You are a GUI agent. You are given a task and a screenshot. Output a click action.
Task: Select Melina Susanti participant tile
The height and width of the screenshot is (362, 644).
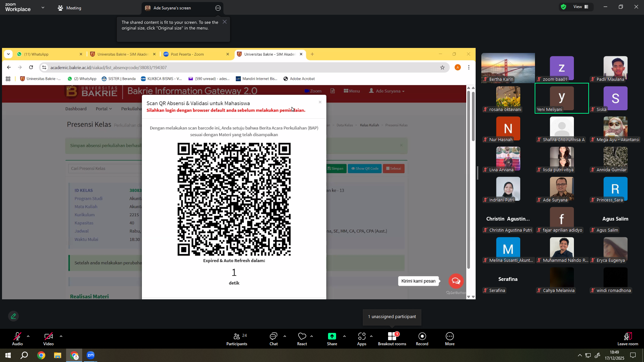point(508,249)
